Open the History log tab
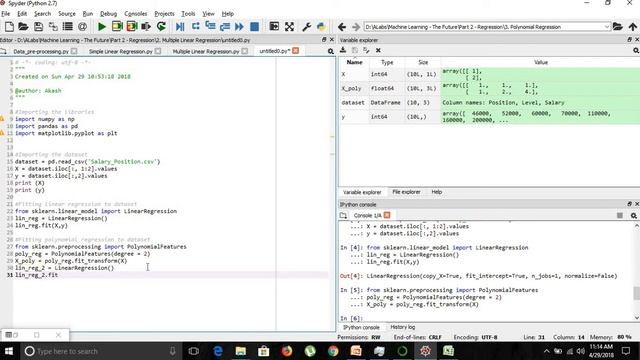The width and height of the screenshot is (640, 360). point(402,327)
